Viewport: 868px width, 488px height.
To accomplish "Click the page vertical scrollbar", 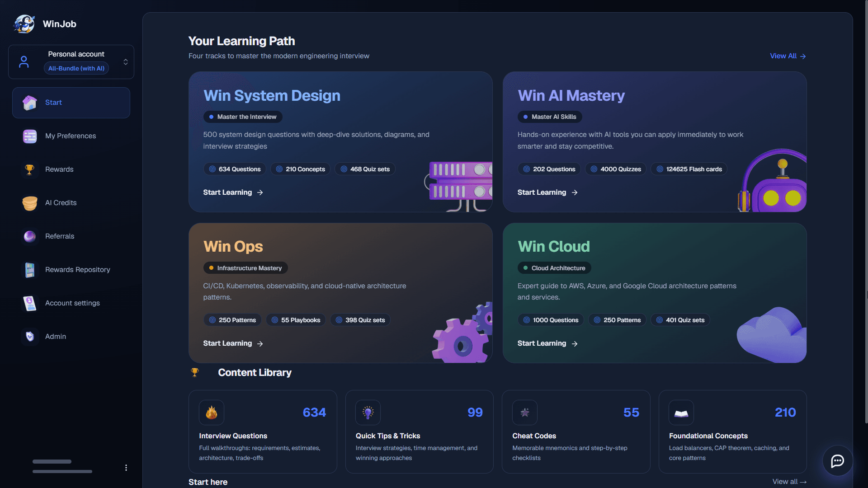I will pos(866,212).
